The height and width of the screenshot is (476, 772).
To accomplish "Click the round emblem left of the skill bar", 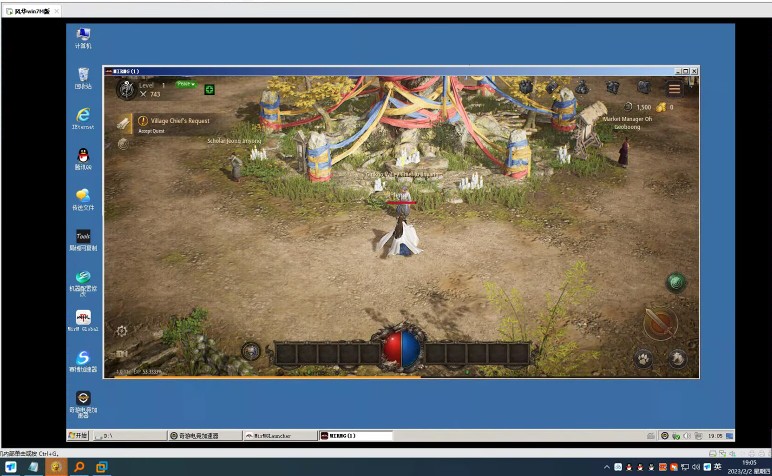I will [251, 351].
